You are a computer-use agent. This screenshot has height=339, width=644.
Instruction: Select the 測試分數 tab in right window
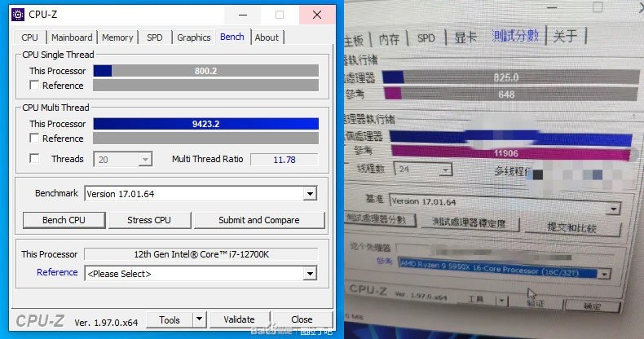tap(515, 36)
